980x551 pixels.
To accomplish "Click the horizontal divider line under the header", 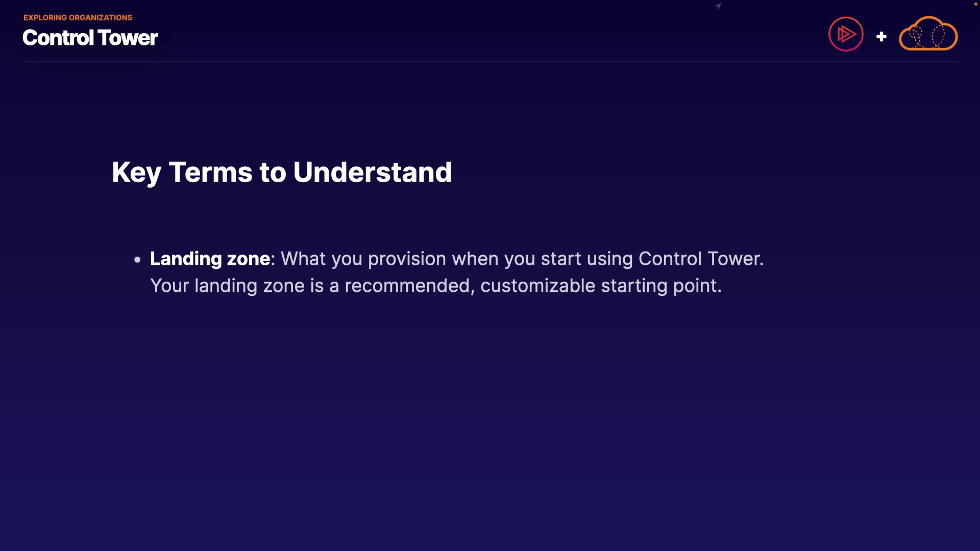I will [x=489, y=62].
